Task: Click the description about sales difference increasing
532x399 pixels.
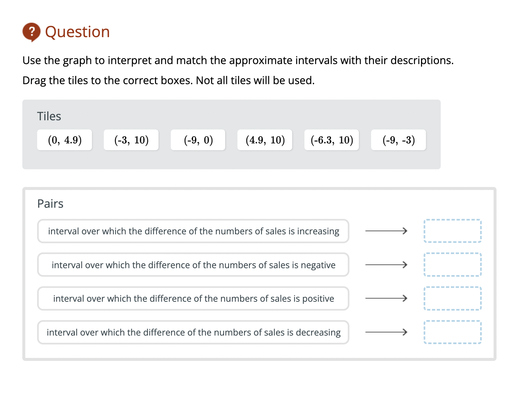Action: pyautogui.click(x=193, y=231)
